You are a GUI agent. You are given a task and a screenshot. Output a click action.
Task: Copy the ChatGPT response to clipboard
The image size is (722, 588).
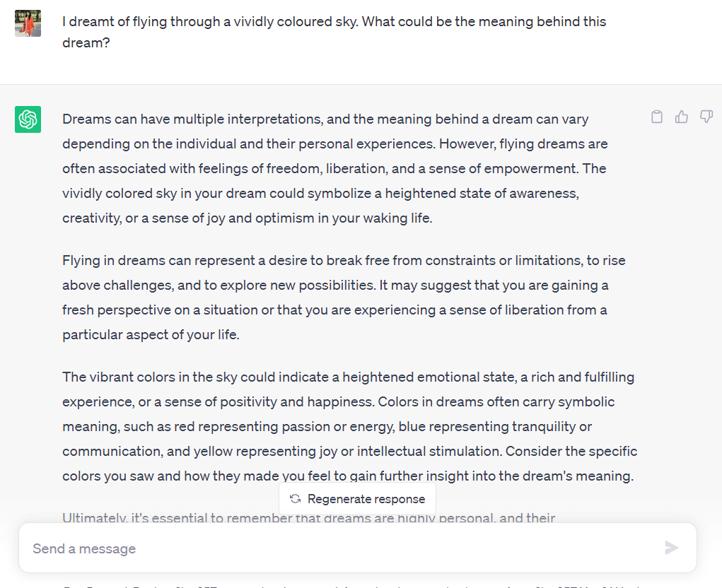click(657, 117)
